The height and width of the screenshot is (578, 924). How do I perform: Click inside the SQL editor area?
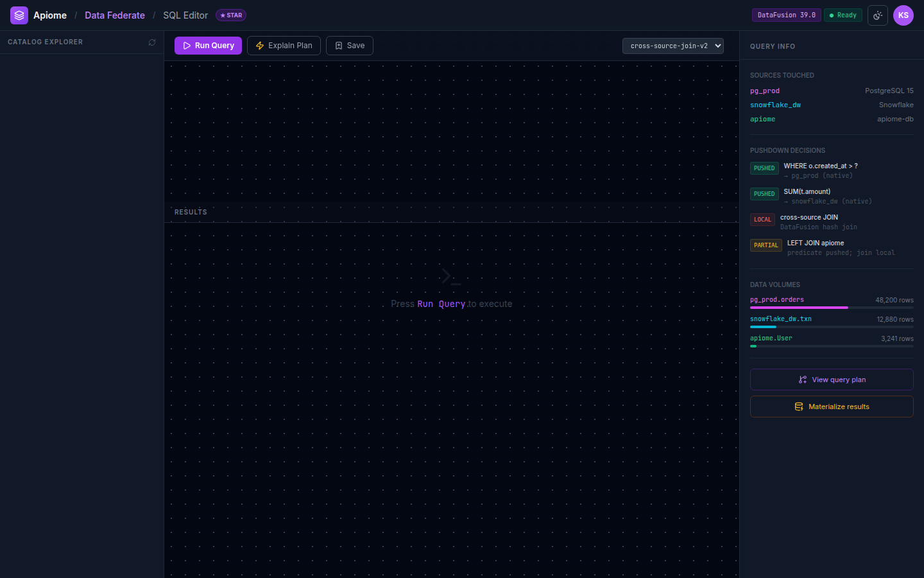(x=452, y=131)
